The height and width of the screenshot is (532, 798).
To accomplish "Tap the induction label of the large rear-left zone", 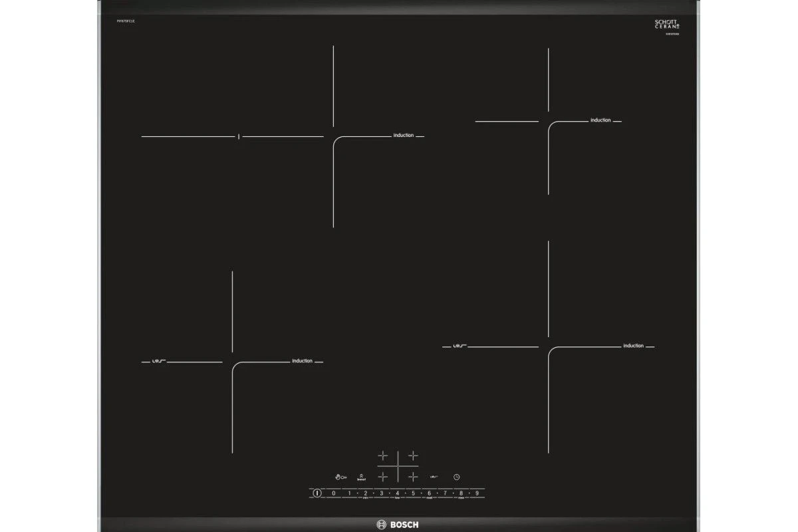I will tap(403, 135).
